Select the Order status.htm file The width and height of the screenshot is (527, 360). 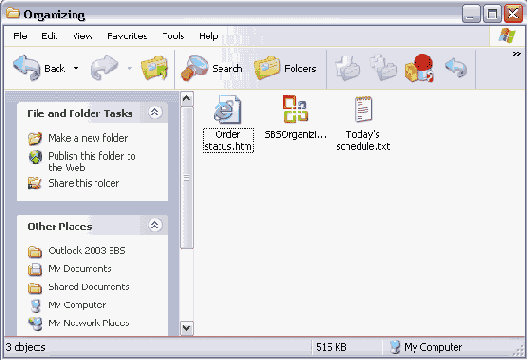pos(228,123)
